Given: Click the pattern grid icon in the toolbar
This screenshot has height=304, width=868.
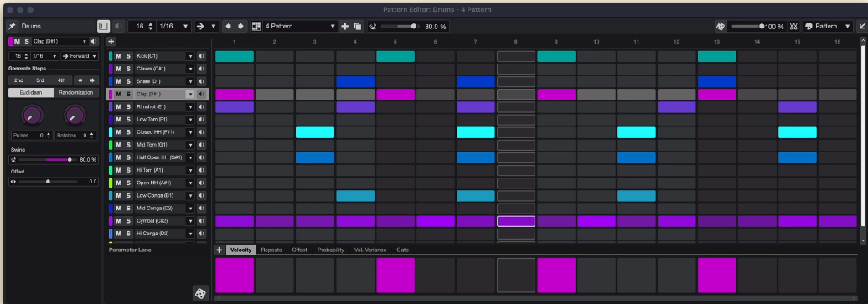Looking at the screenshot, I should tap(256, 26).
